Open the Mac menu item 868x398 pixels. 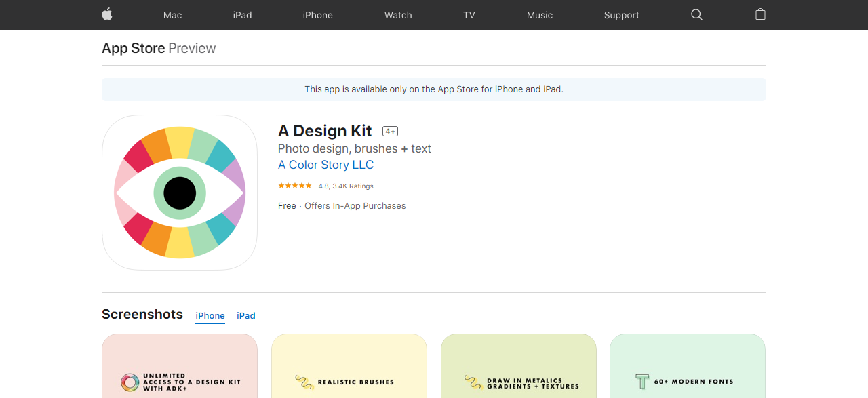coord(172,15)
